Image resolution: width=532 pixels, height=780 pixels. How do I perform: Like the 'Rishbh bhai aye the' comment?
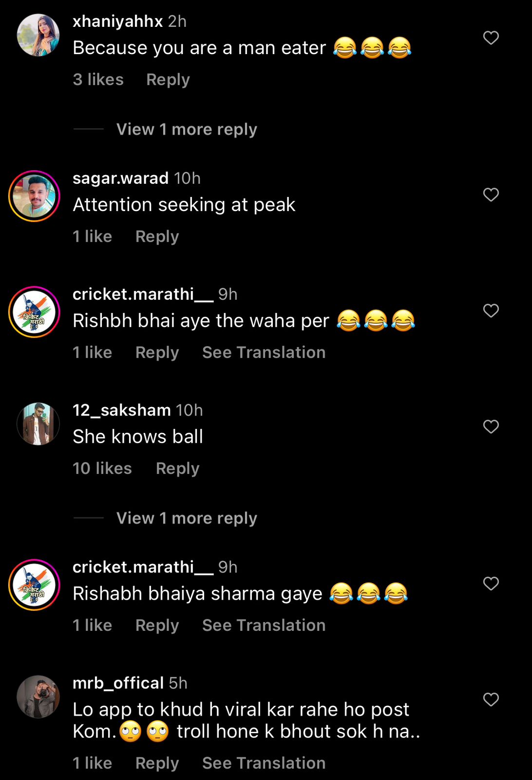click(x=491, y=311)
